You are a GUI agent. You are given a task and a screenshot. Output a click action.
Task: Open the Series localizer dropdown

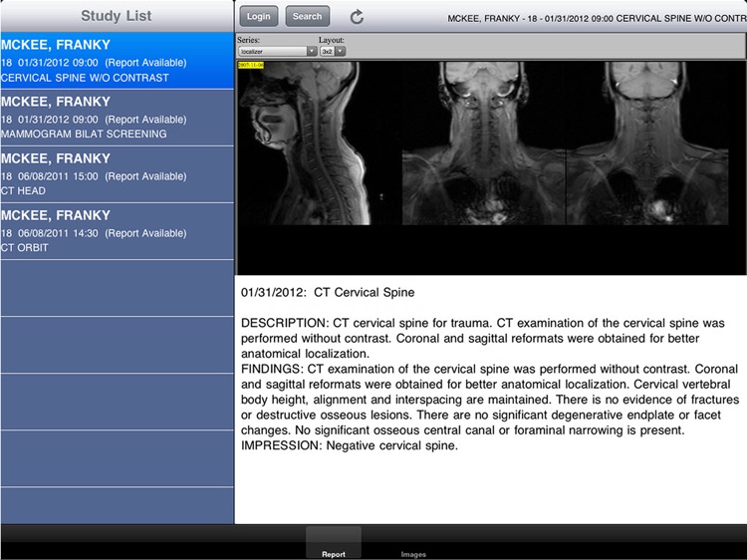(x=277, y=51)
